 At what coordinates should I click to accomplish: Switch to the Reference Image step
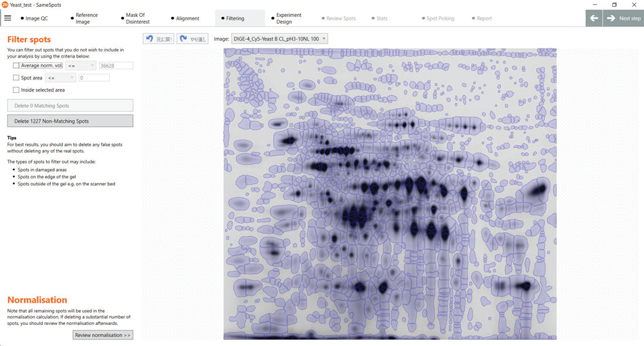click(84, 18)
